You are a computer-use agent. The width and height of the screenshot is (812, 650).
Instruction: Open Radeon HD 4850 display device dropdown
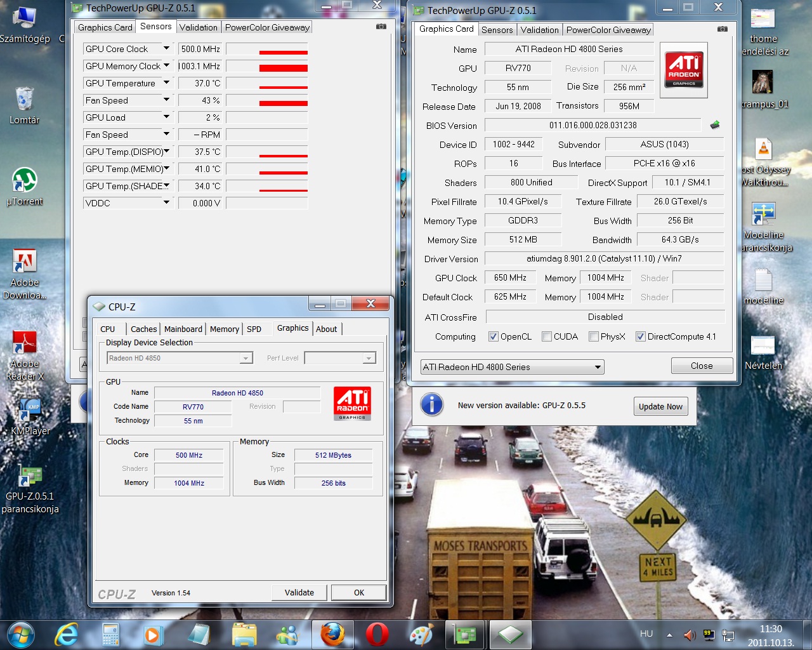tap(180, 358)
